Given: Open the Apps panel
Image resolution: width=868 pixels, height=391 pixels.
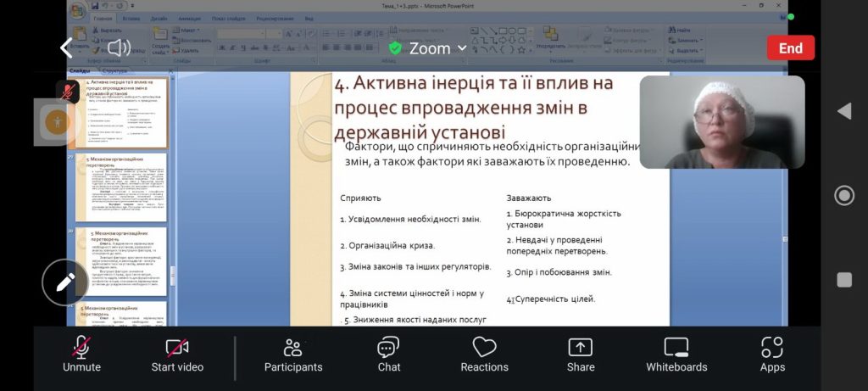Looking at the screenshot, I should 772,354.
